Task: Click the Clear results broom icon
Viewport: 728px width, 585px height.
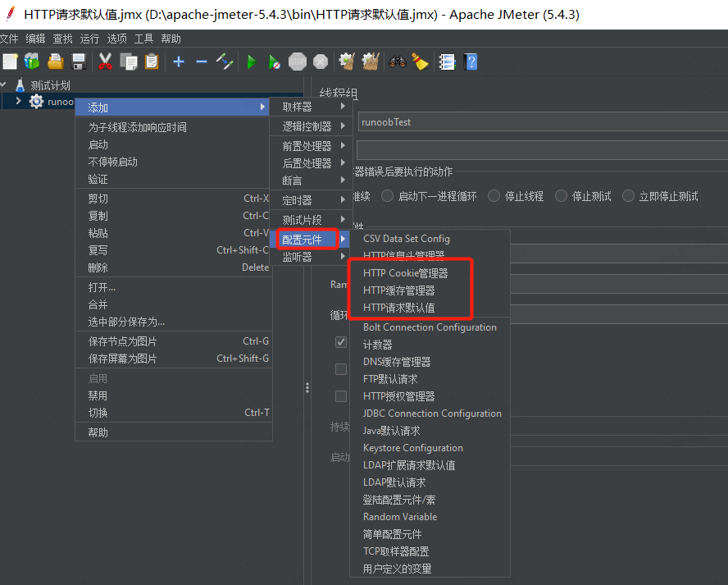Action: point(347,62)
